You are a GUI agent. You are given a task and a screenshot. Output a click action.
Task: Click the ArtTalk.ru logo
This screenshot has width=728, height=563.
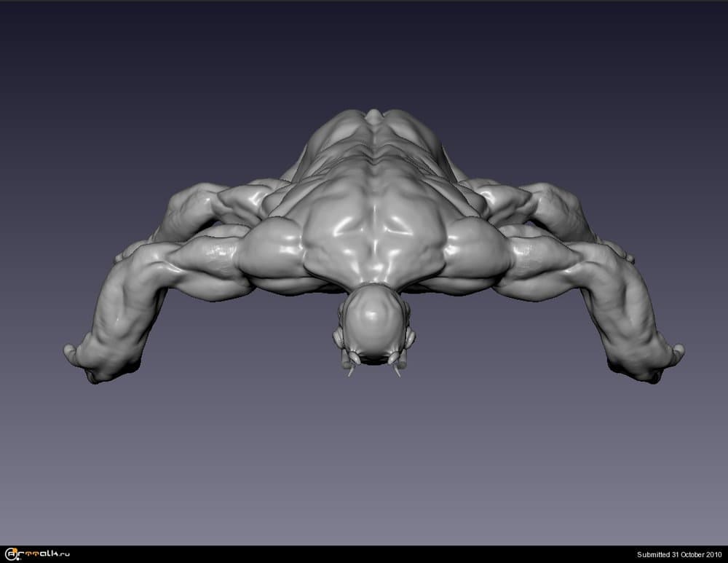point(36,555)
